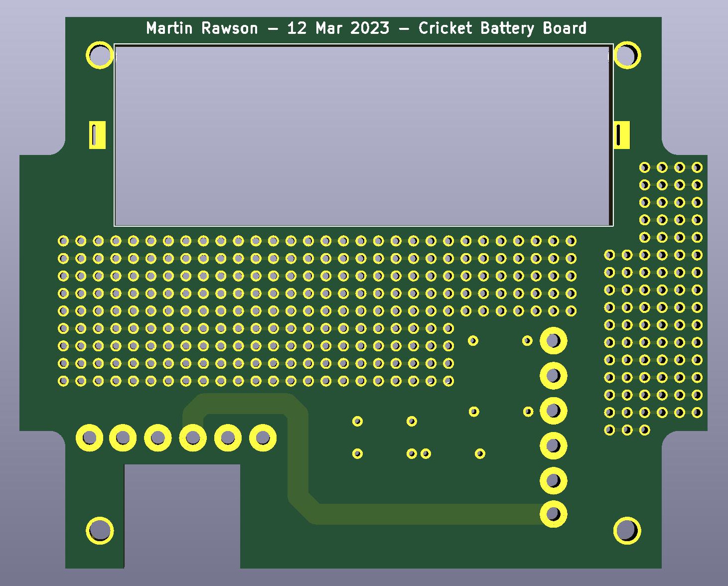Click the top-left mounting hole
The width and height of the screenshot is (728, 586).
pyautogui.click(x=100, y=55)
